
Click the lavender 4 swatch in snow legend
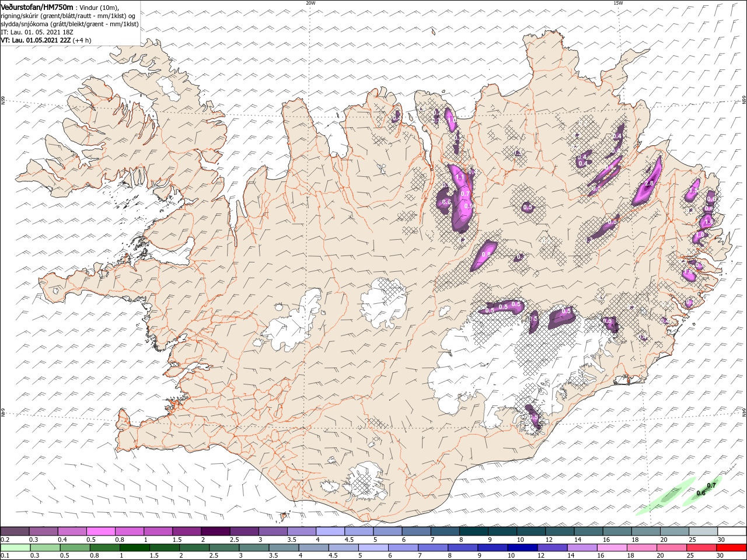pyautogui.click(x=330, y=531)
